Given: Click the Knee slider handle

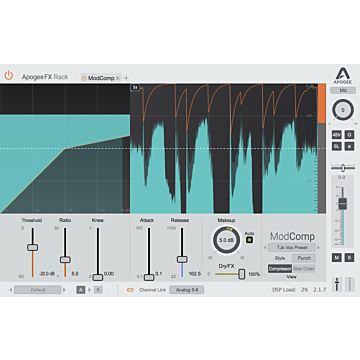Looking at the screenshot, I should click(98, 277).
